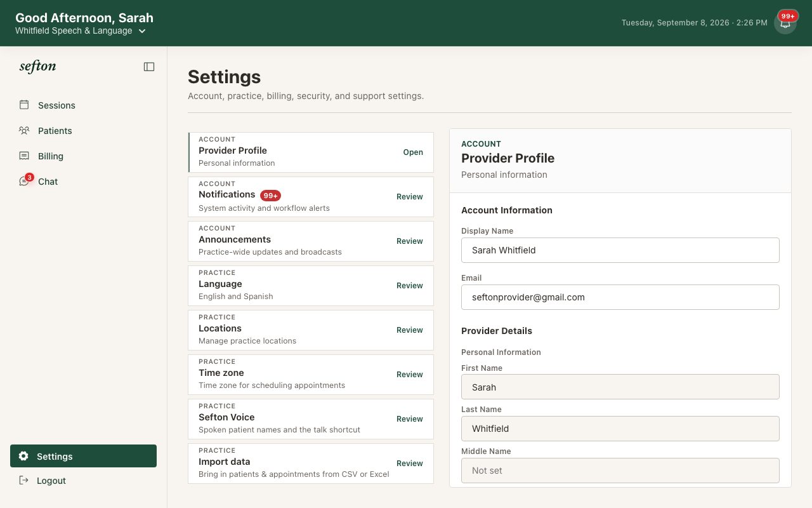812x508 pixels.
Task: Click the First Name field
Action: pos(620,387)
